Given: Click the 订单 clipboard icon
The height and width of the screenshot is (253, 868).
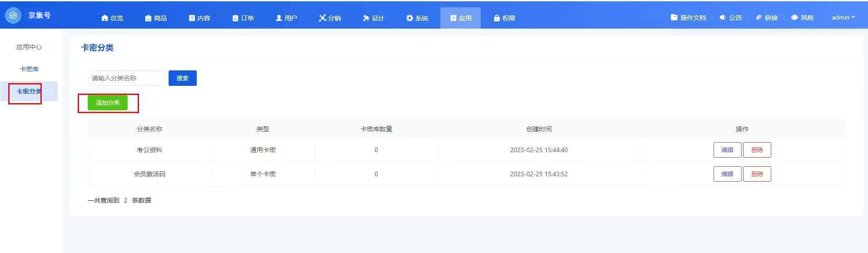Looking at the screenshot, I should 235,18.
